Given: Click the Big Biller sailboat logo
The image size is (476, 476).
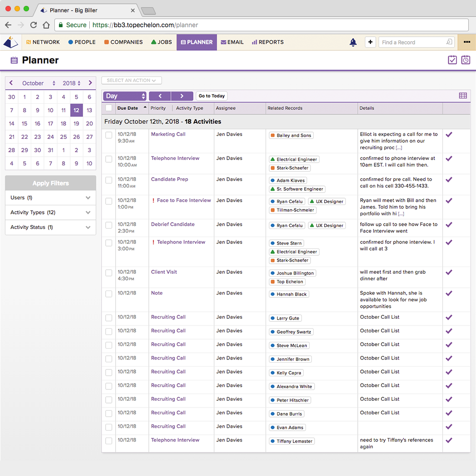Looking at the screenshot, I should tap(10, 42).
